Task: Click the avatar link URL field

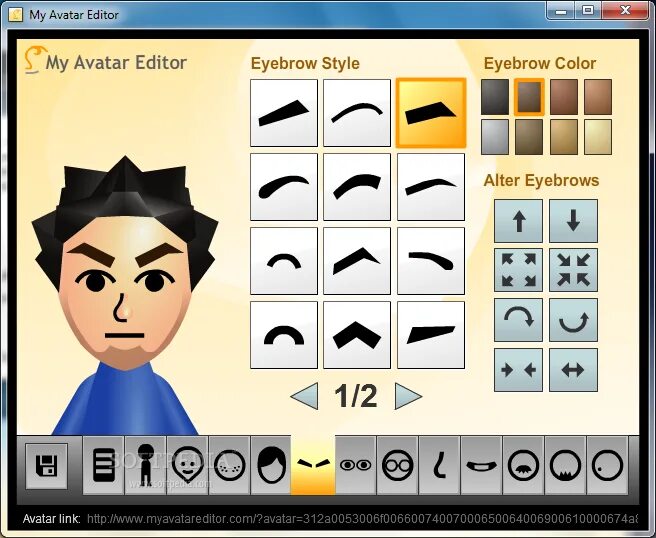Action: click(x=362, y=519)
